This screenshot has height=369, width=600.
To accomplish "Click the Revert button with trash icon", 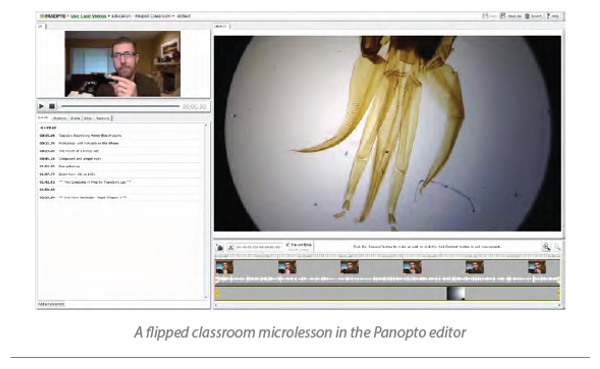I will (533, 16).
